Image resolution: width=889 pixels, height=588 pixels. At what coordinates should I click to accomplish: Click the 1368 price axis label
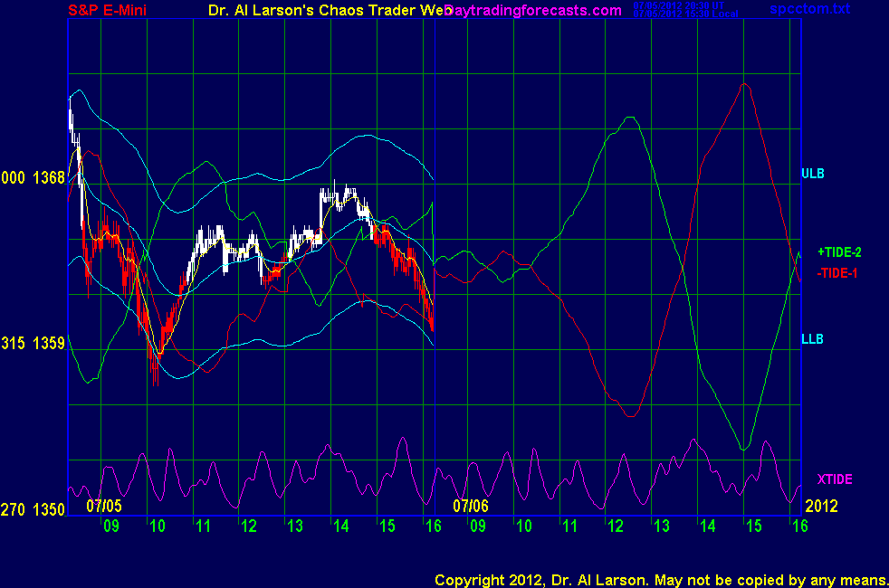[x=49, y=178]
